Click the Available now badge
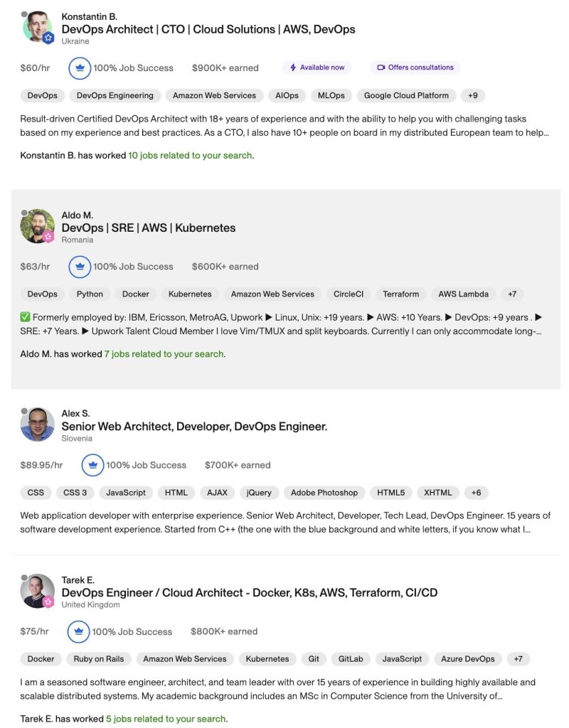569x728 pixels. click(317, 68)
